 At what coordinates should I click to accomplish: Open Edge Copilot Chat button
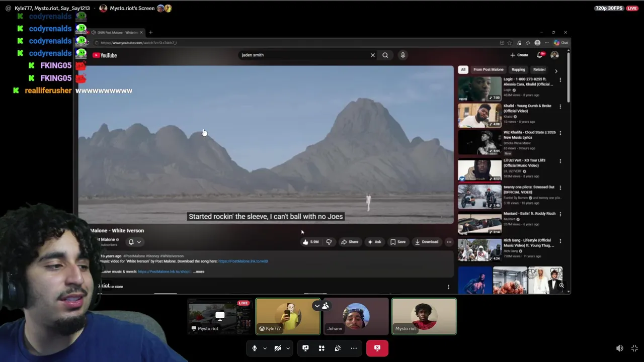561,43
